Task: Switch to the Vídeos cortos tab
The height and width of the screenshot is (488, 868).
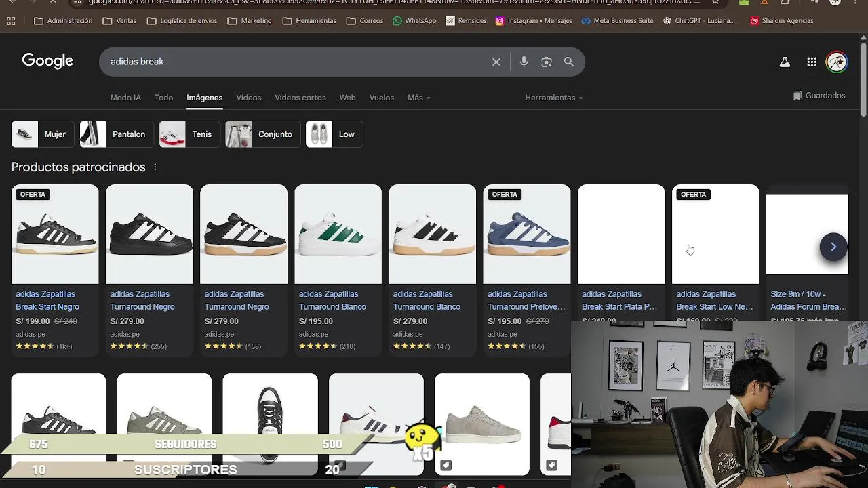Action: pyautogui.click(x=300, y=98)
